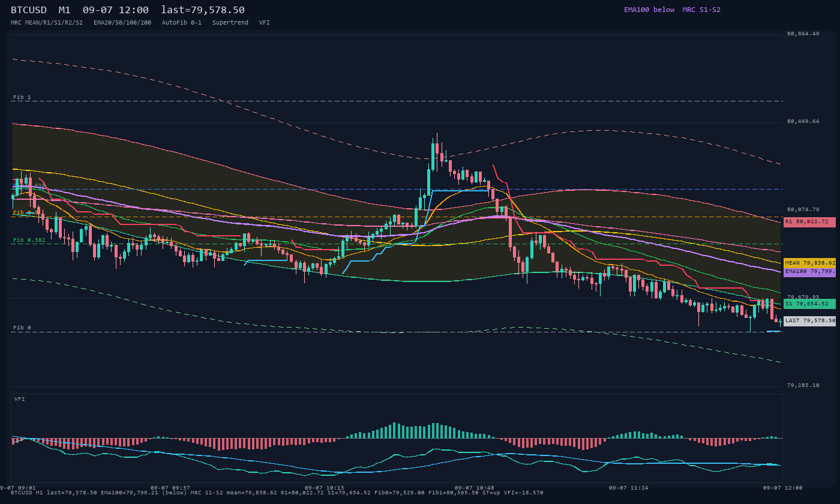Click the 80,864.49 price axis label
Screen dimensions: 840x504
click(x=803, y=34)
